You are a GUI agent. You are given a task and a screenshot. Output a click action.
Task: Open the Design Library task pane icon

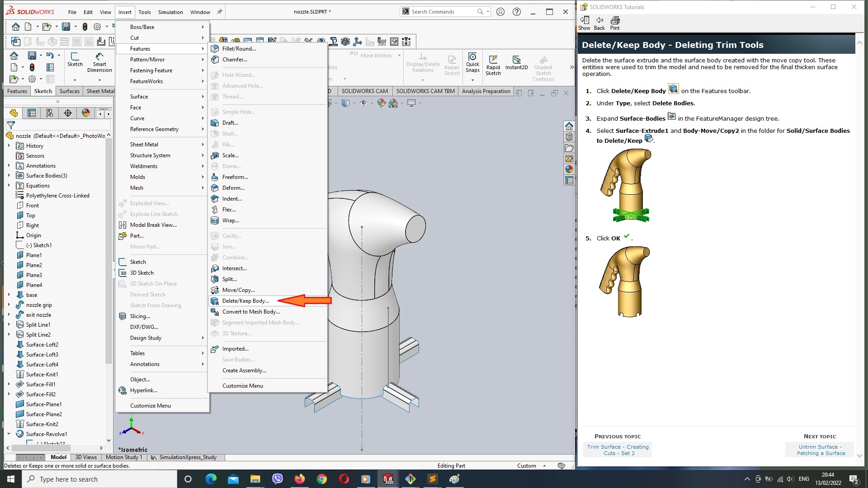[569, 137]
